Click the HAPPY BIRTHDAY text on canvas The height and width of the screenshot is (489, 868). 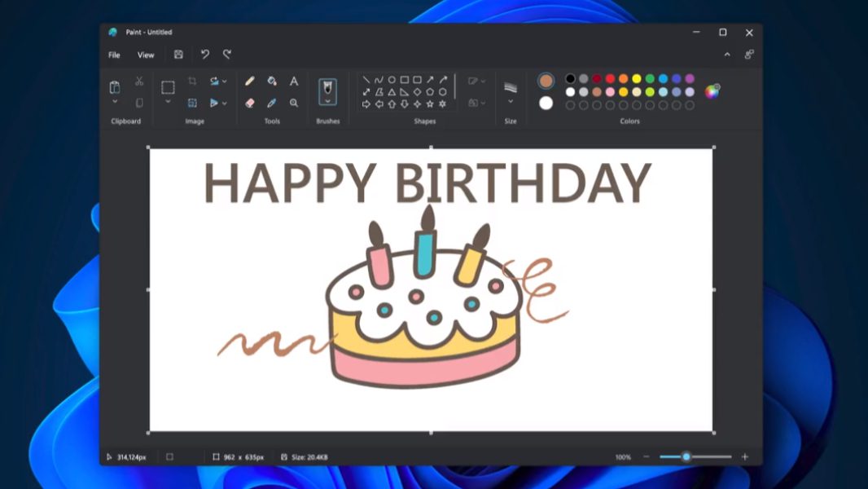click(x=427, y=183)
